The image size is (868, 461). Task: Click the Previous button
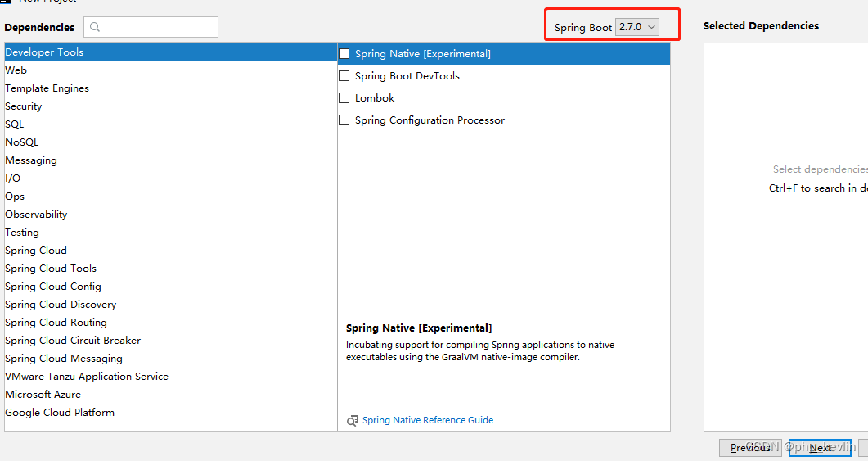coord(750,447)
